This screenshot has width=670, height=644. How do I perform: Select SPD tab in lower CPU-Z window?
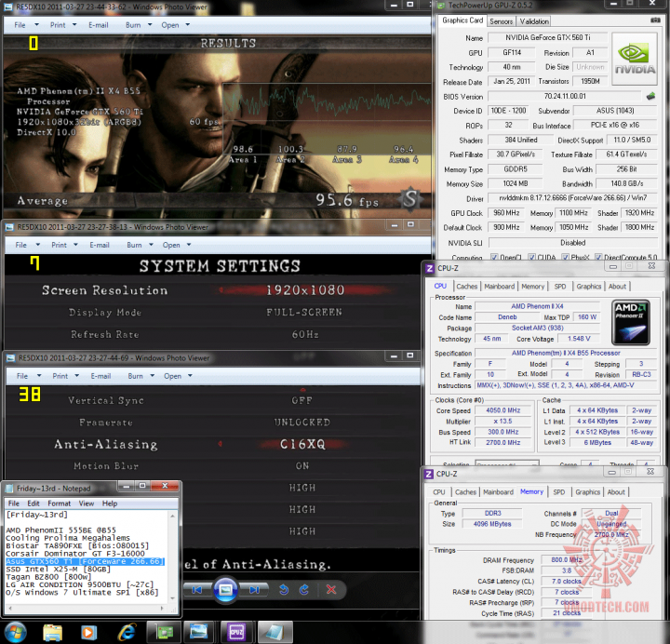pos(558,492)
